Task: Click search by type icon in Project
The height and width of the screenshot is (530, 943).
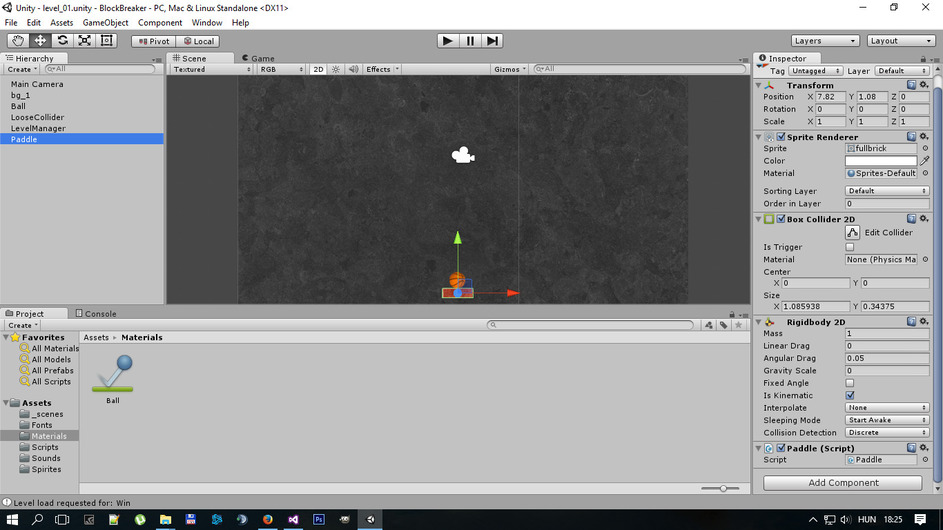Action: (709, 325)
